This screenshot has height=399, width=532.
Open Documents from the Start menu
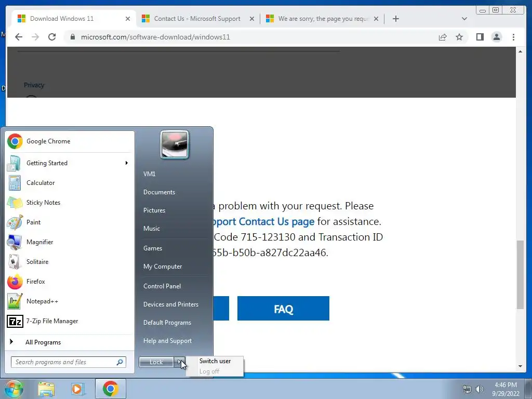(x=159, y=192)
